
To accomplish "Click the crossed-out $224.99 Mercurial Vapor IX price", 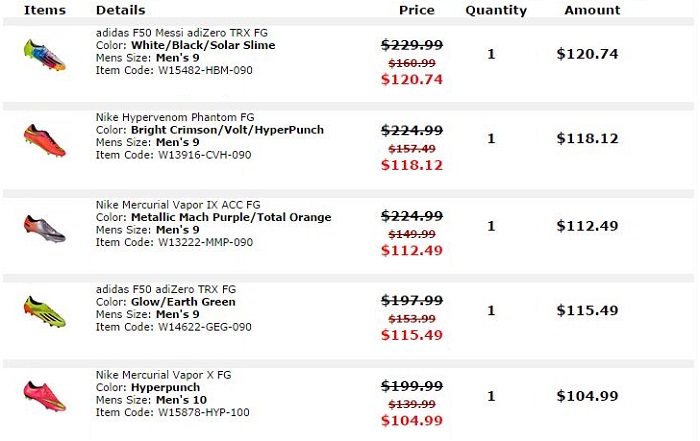I will tap(412, 216).
